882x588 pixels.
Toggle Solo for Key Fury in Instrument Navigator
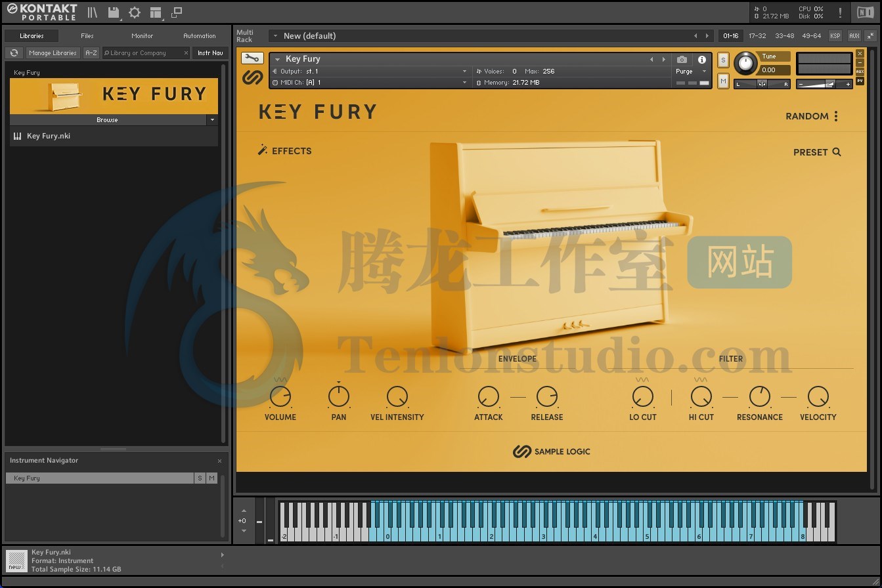click(x=200, y=478)
